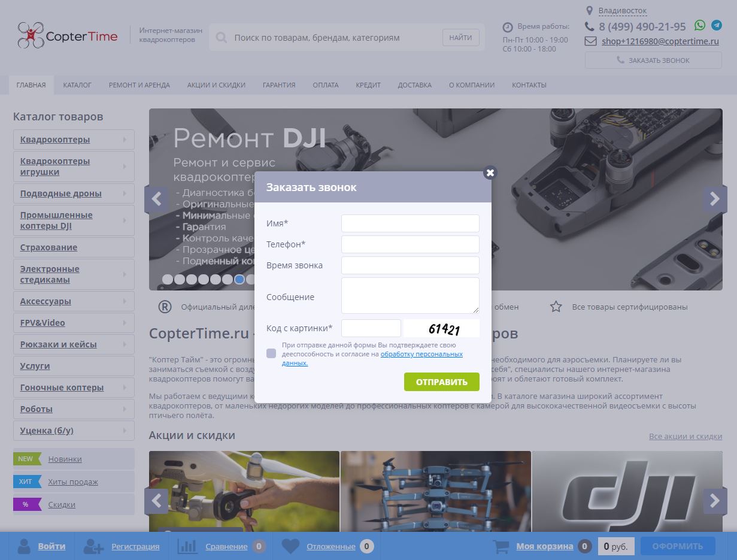The height and width of the screenshot is (560, 737).
Task: Expand Уценка (б/у) category arrow
Action: (125, 431)
